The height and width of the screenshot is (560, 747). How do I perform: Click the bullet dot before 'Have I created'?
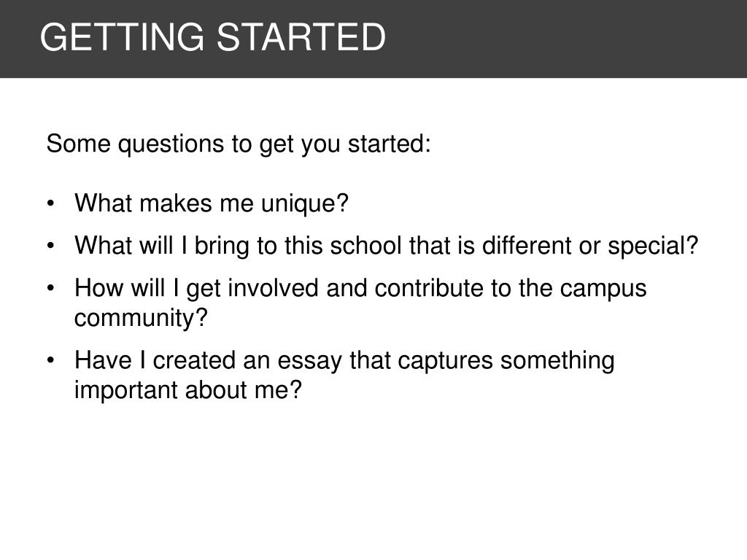coord(51,360)
